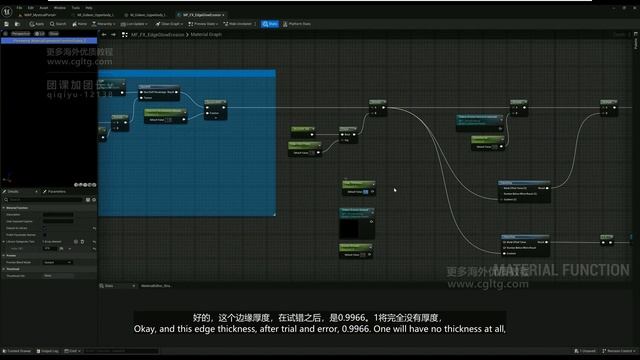Click the Apply toolbar button
The width and height of the screenshot is (640, 360).
[37, 24]
